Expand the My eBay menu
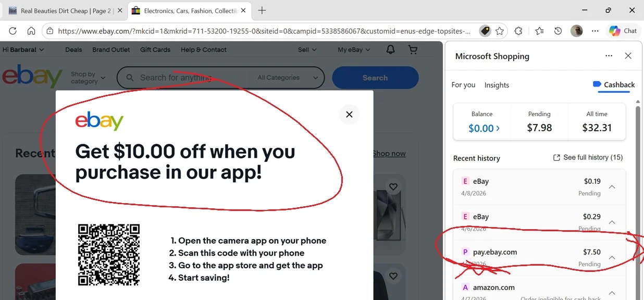 click(x=354, y=49)
